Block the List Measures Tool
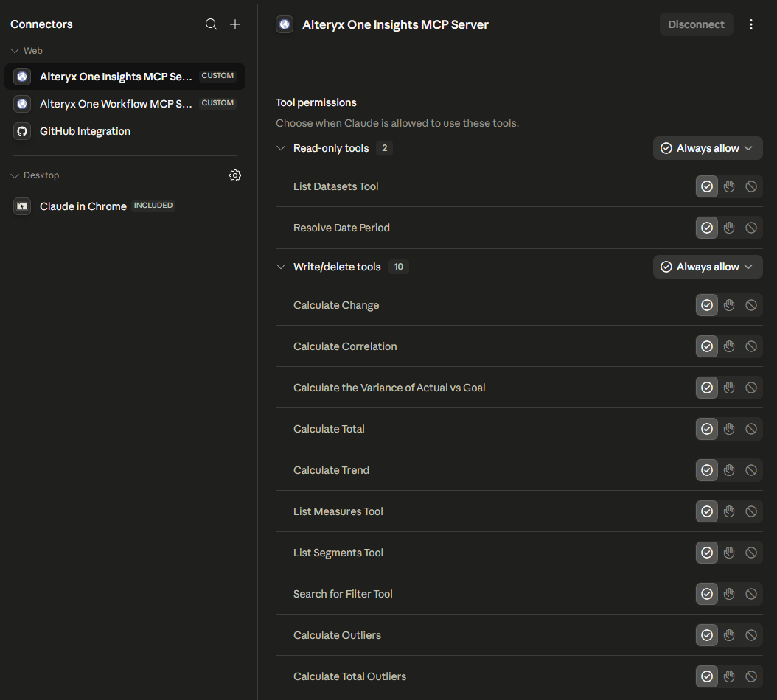The height and width of the screenshot is (700, 777). [x=751, y=511]
